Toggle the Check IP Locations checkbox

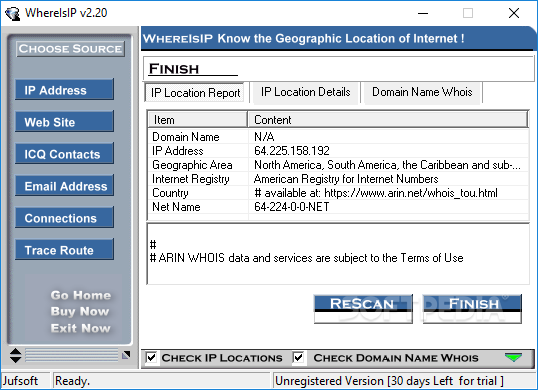pyautogui.click(x=151, y=357)
